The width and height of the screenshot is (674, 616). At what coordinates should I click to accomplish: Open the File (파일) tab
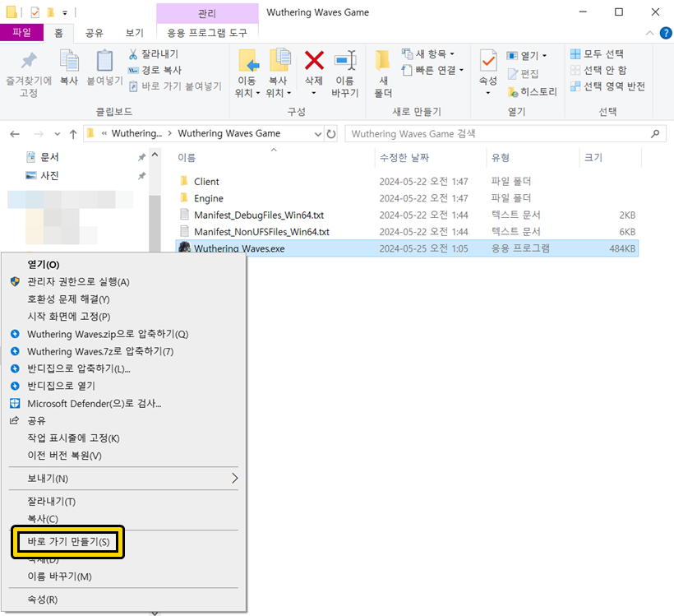[x=21, y=33]
